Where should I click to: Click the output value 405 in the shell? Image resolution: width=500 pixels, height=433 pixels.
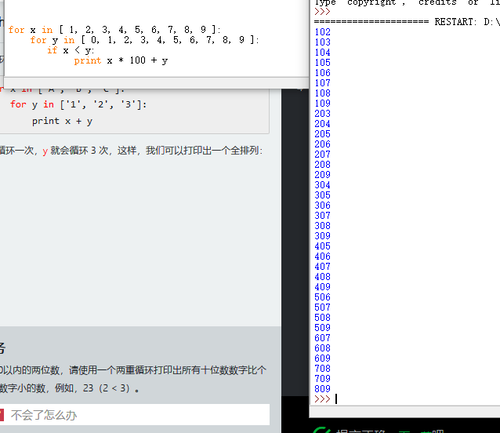pyautogui.click(x=322, y=246)
